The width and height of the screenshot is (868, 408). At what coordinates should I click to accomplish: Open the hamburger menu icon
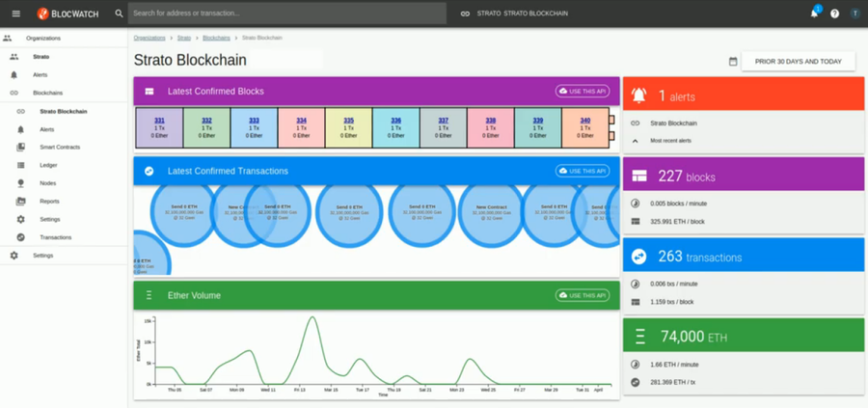coord(14,14)
